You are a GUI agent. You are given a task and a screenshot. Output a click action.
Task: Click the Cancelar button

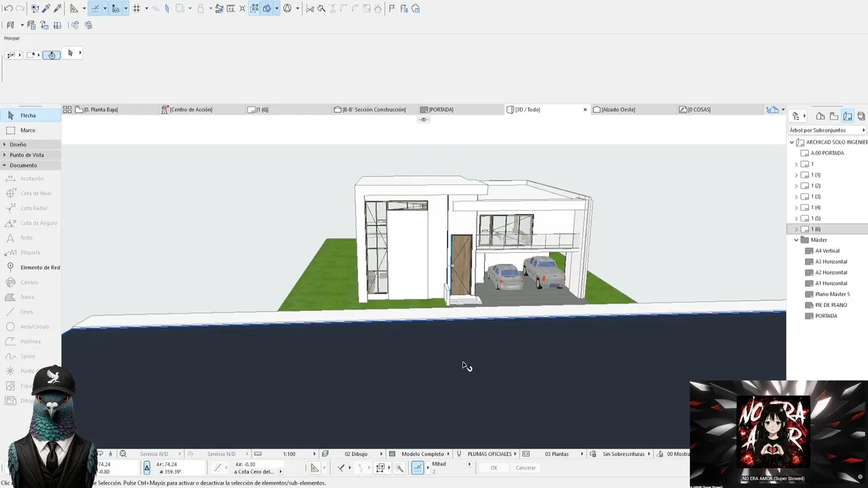click(526, 468)
